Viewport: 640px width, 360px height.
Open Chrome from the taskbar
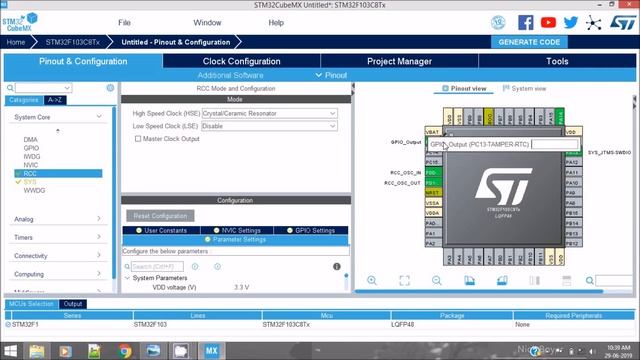click(x=124, y=351)
